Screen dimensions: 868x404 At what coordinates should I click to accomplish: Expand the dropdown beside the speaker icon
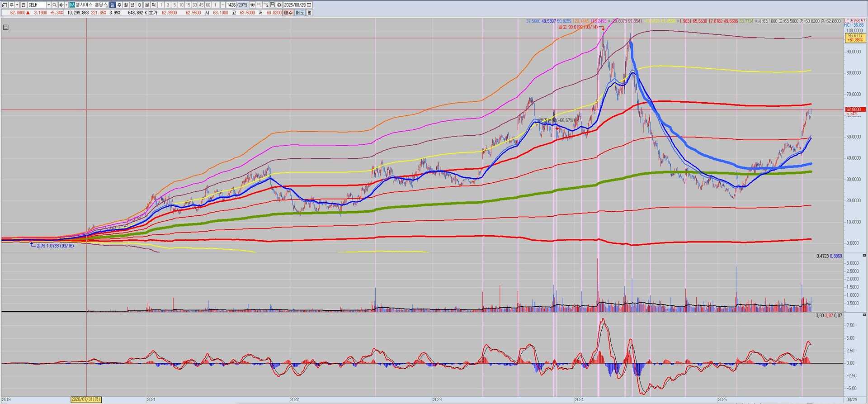(x=66, y=5)
